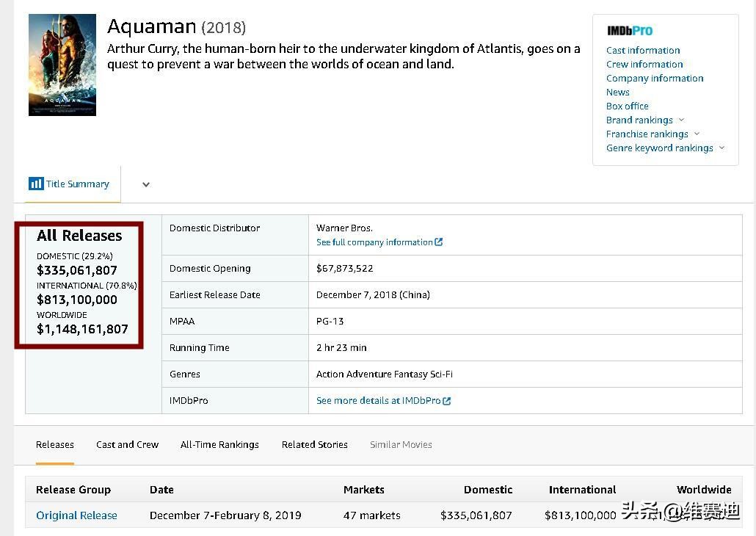
Task: Open the All-Time Rankings tab
Action: pos(219,444)
